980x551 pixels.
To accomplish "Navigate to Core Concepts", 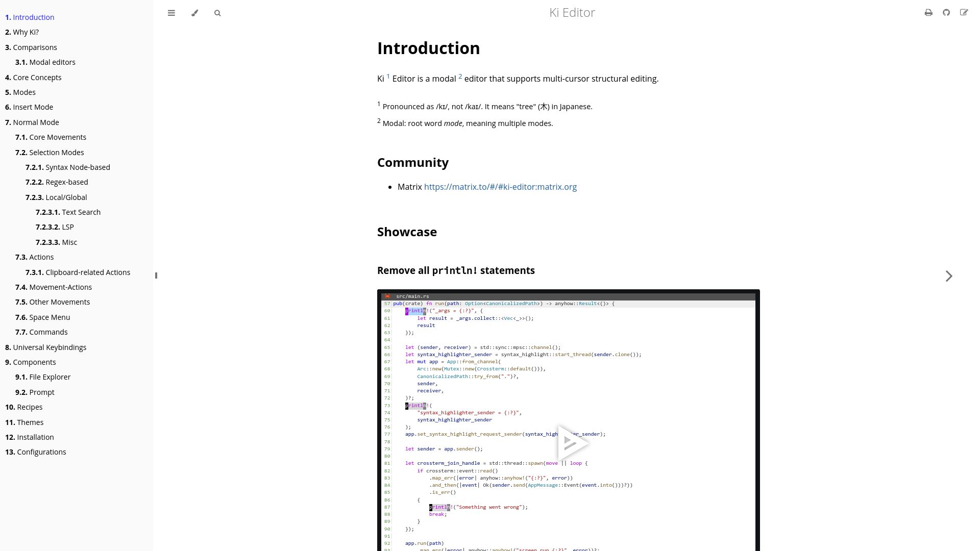I will [x=33, y=78].
